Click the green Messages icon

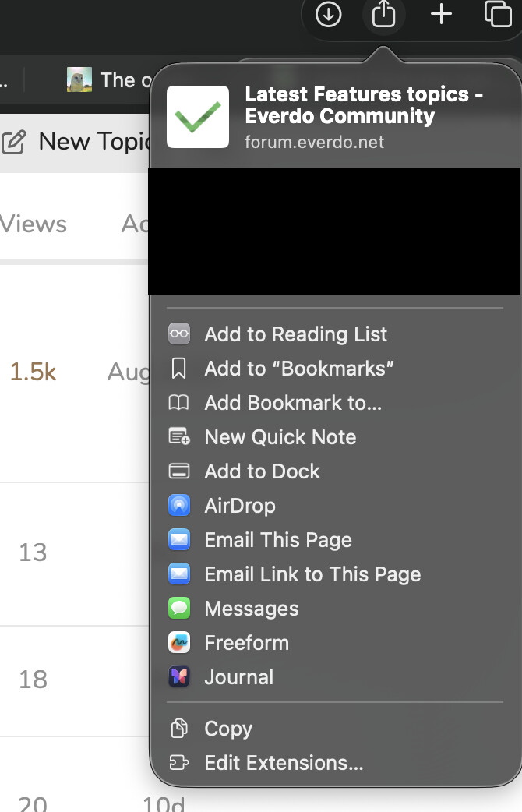[x=179, y=609]
